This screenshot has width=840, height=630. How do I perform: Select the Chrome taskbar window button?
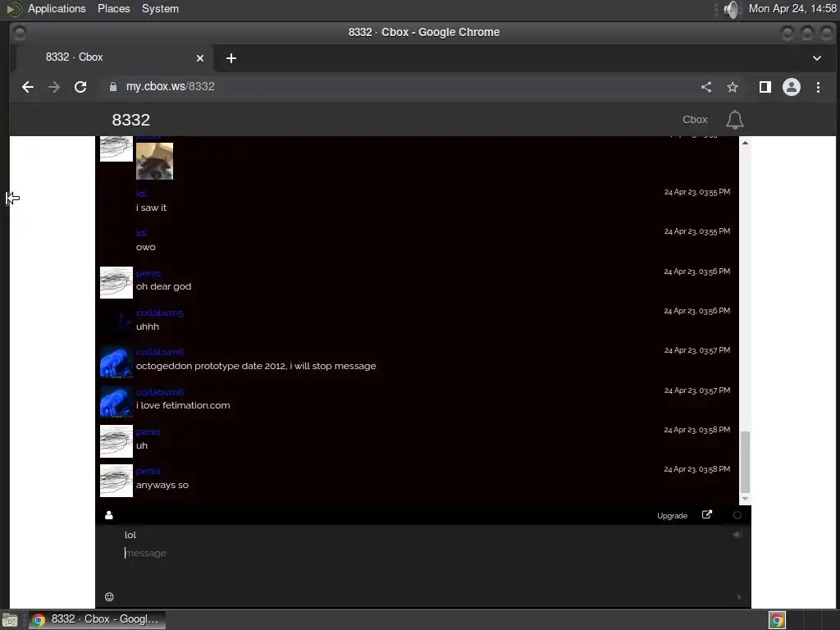tap(98, 620)
